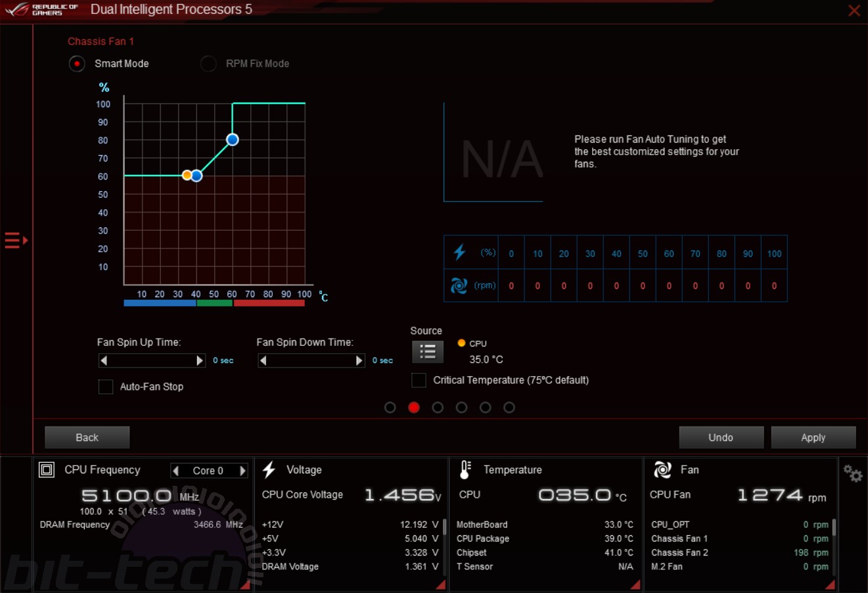
Task: Decrease Fan Spin Up Time with left arrow
Action: pyautogui.click(x=103, y=360)
